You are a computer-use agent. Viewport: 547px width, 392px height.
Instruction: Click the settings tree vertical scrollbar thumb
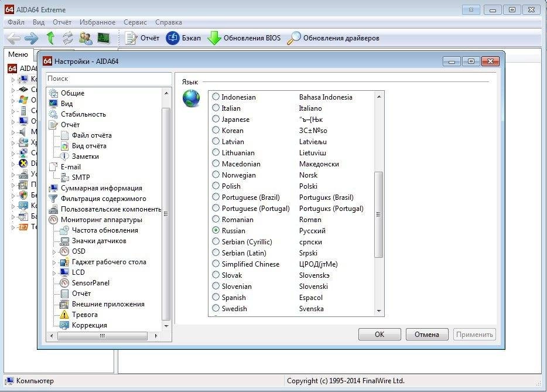pyautogui.click(x=166, y=214)
